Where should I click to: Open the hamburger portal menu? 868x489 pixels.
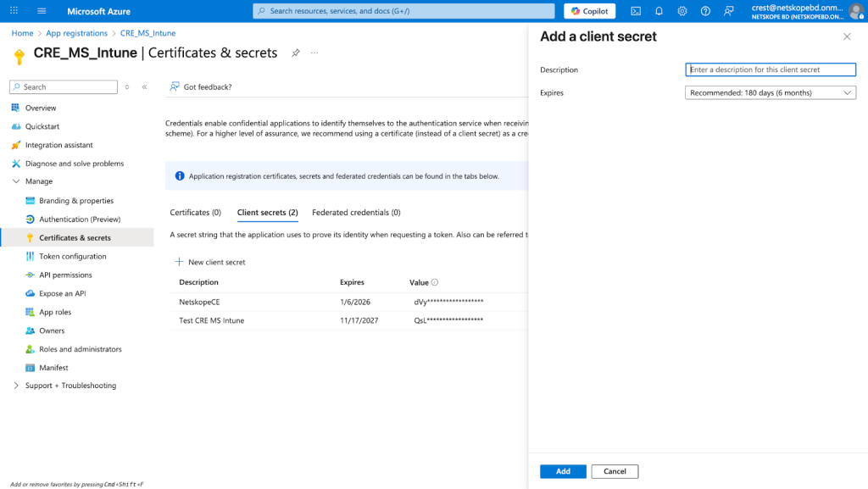point(42,10)
